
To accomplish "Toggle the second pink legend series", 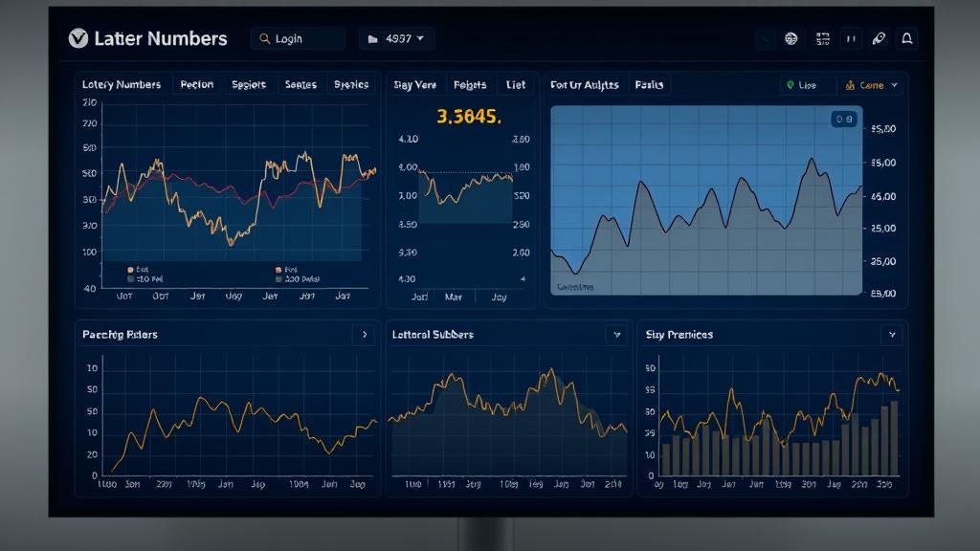I will 278,271.
